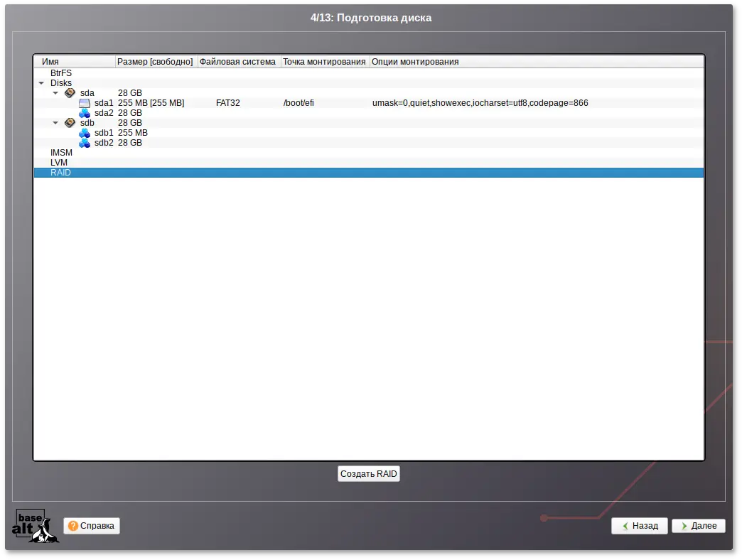Collapse the sdb disk node
This screenshot has height=560, width=742.
pos(55,123)
